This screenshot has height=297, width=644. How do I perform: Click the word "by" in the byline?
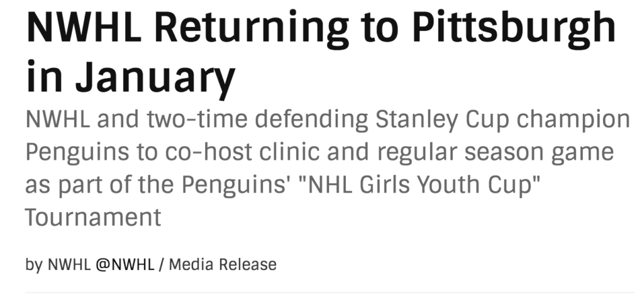click(x=34, y=264)
